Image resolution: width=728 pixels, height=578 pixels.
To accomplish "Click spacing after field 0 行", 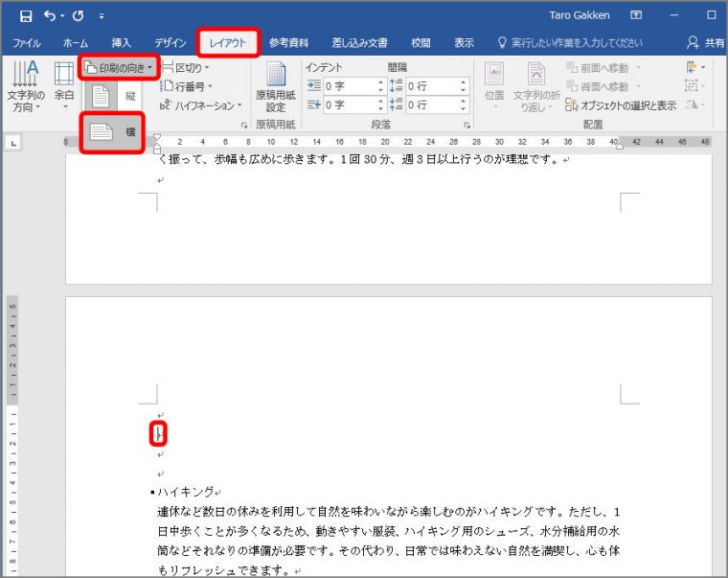I will 433,105.
